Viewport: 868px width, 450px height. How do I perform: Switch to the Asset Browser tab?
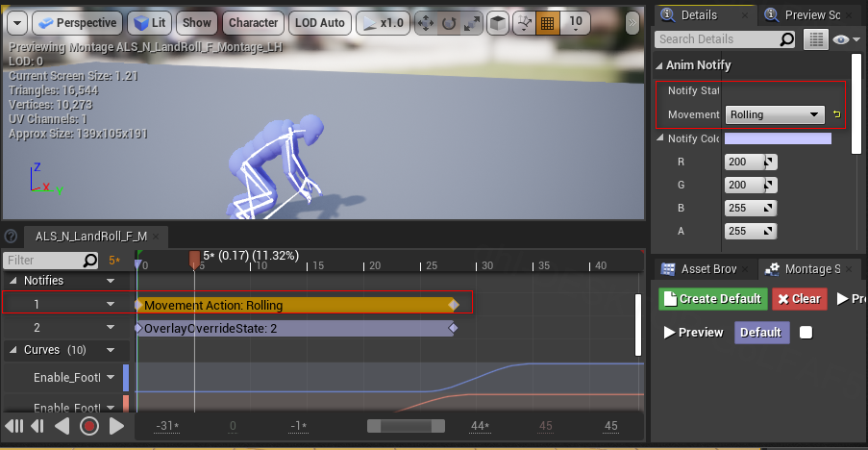(x=706, y=269)
